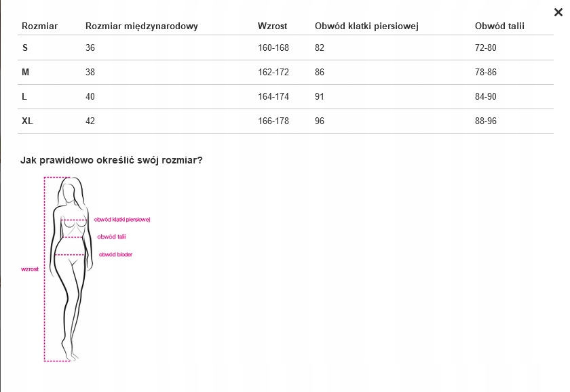Select the size L row label

[24, 96]
